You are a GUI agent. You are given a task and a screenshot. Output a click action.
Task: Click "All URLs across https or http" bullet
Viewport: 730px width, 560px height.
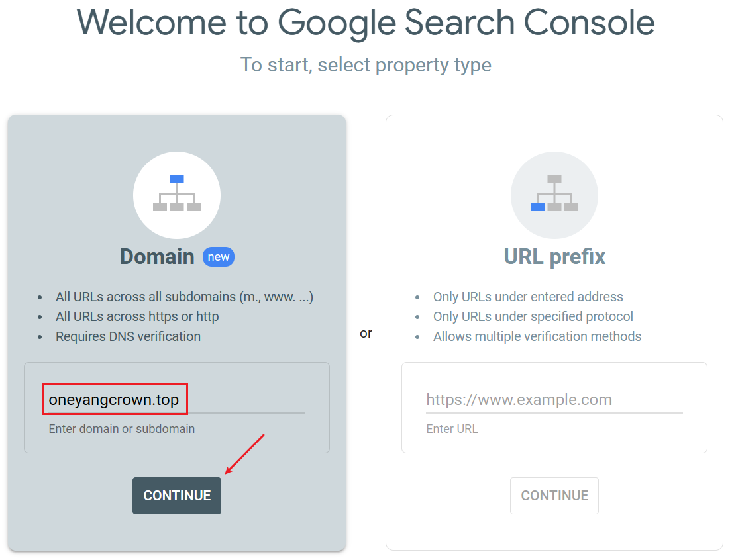(137, 316)
